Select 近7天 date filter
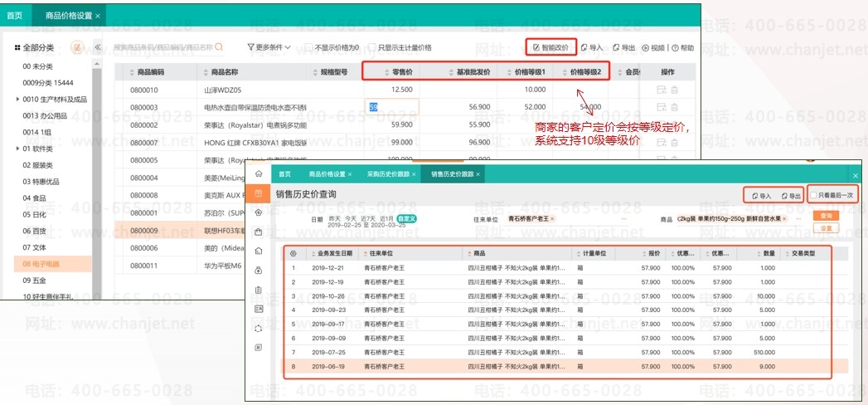868x405 pixels. click(x=367, y=218)
